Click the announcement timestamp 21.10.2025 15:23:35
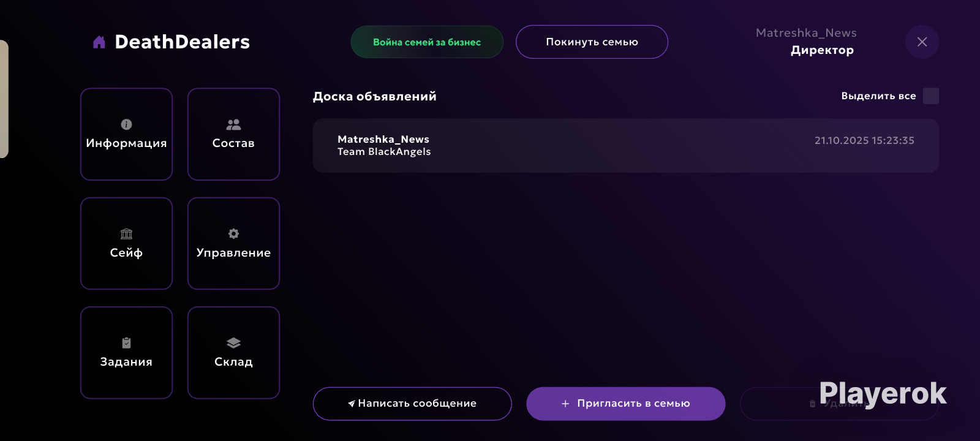 [x=864, y=140]
